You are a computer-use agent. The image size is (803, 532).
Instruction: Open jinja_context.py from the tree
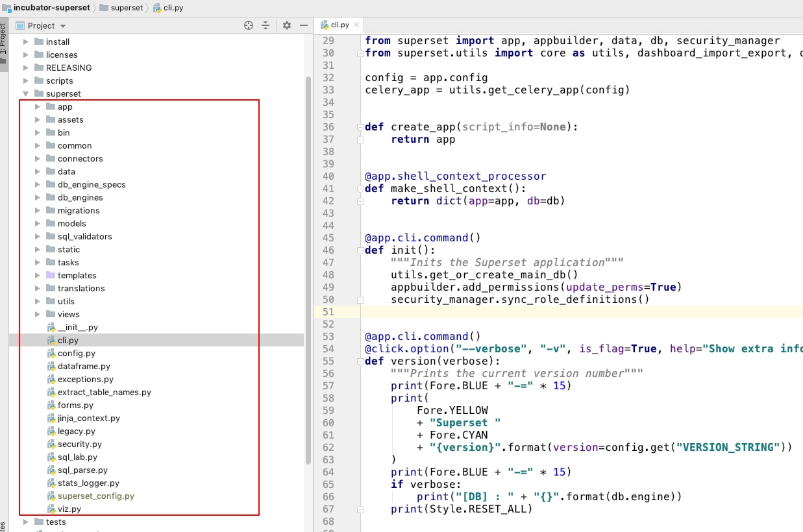[88, 418]
